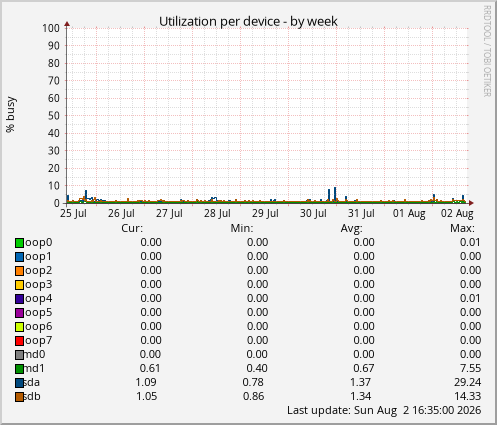This screenshot has height=425, width=497.
Task: Click the 'oop6' legend label
Action: tap(39, 326)
